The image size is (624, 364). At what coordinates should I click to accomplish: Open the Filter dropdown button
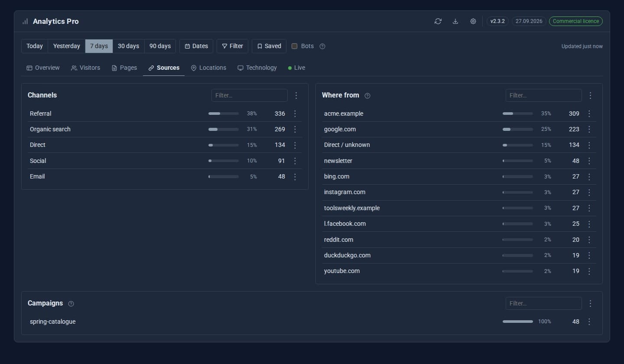pyautogui.click(x=232, y=46)
